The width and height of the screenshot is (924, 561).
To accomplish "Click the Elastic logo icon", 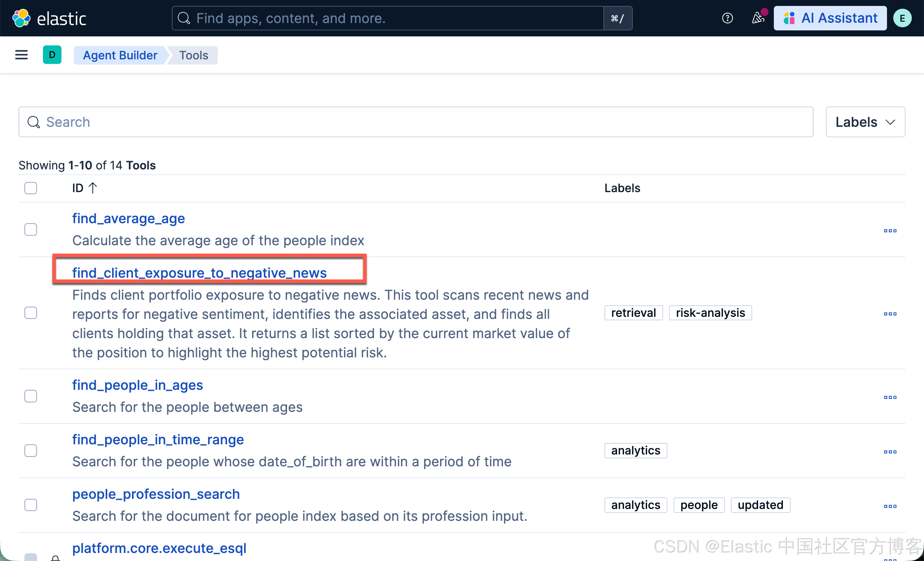I will tap(21, 18).
